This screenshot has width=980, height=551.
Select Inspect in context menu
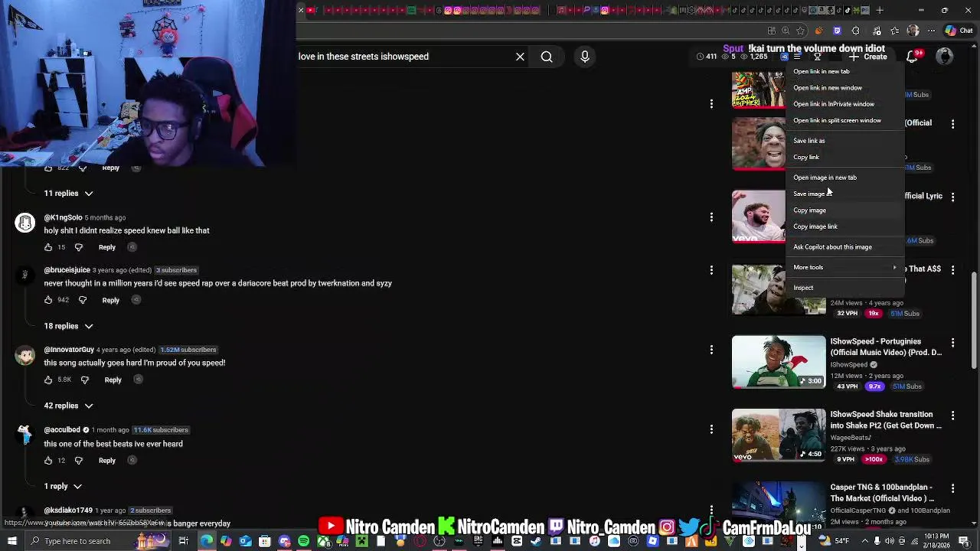(x=845, y=288)
